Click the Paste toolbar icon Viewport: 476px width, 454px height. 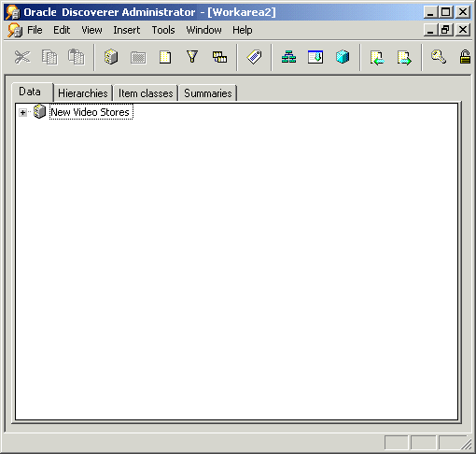[77, 57]
